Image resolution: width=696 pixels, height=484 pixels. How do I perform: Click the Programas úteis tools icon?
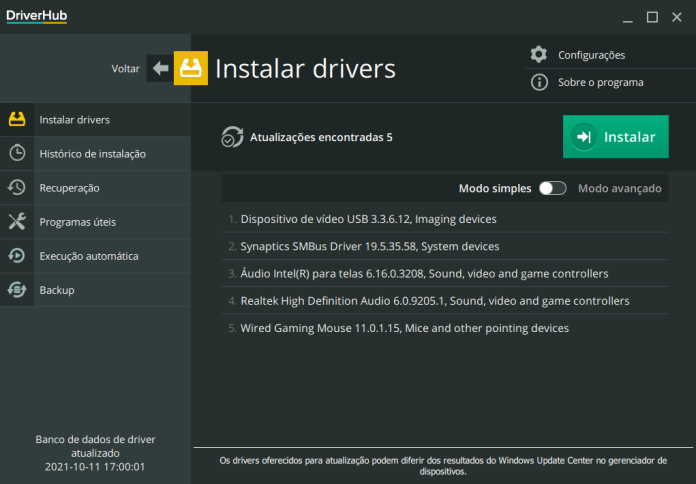(17, 222)
